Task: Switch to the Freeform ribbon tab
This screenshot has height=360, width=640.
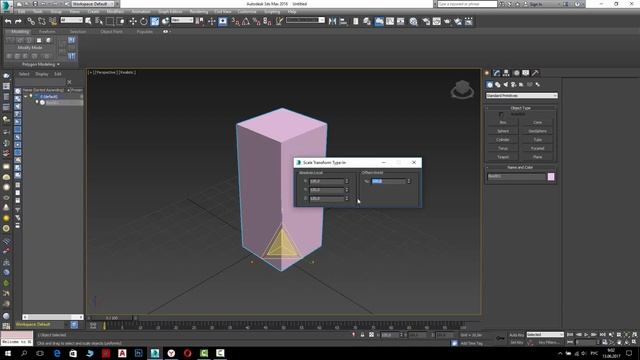Action: (47, 31)
